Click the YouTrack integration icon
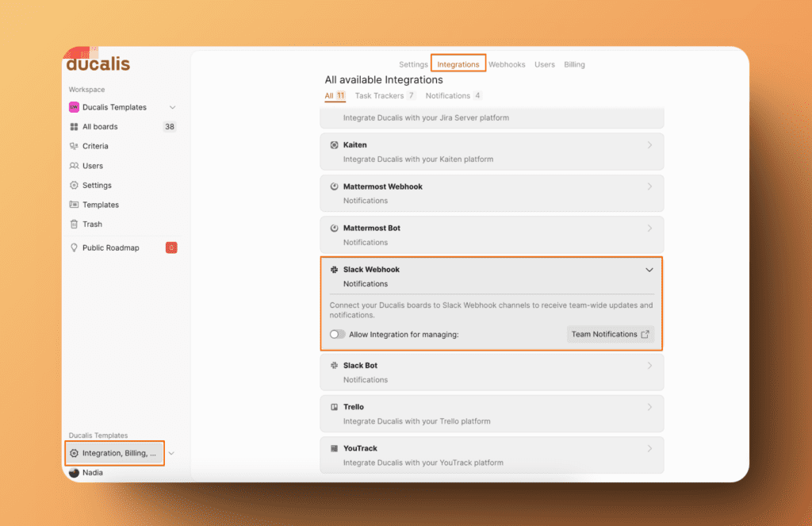812x526 pixels. pos(334,447)
